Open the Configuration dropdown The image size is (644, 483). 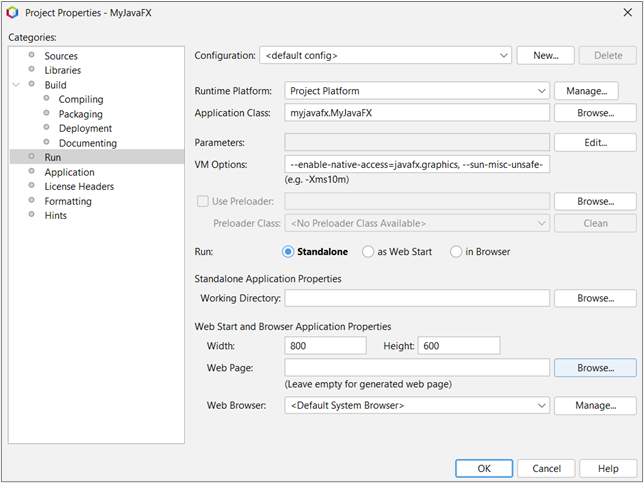click(385, 55)
